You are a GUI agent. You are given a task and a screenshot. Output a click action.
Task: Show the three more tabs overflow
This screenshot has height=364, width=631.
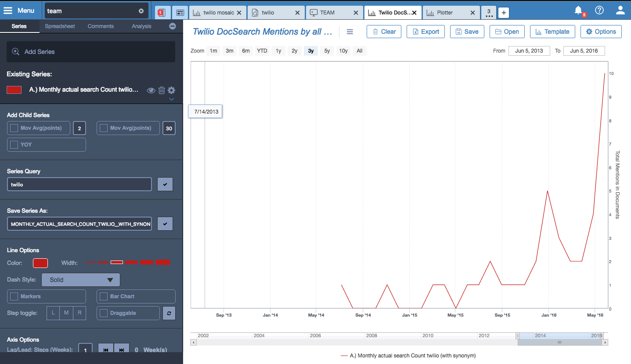(x=489, y=13)
